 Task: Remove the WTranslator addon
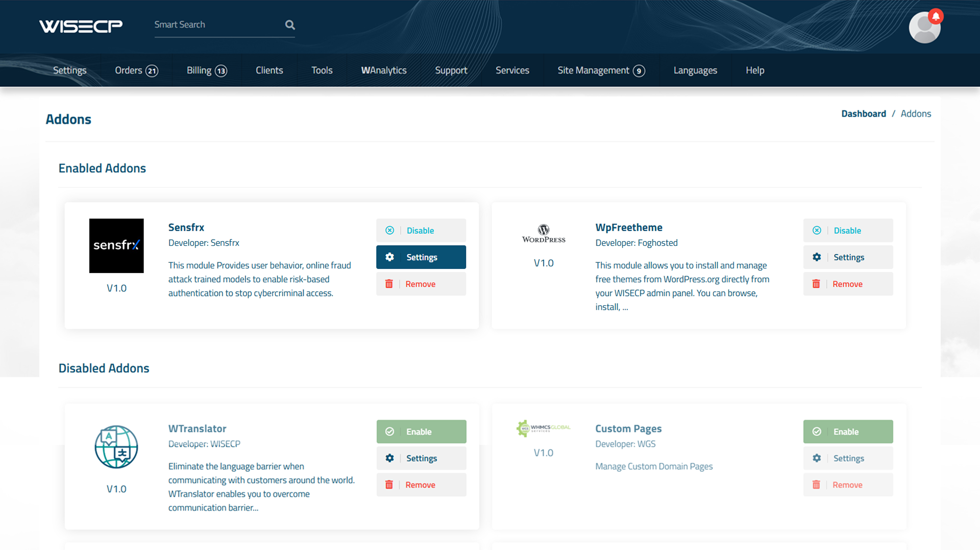(421, 485)
